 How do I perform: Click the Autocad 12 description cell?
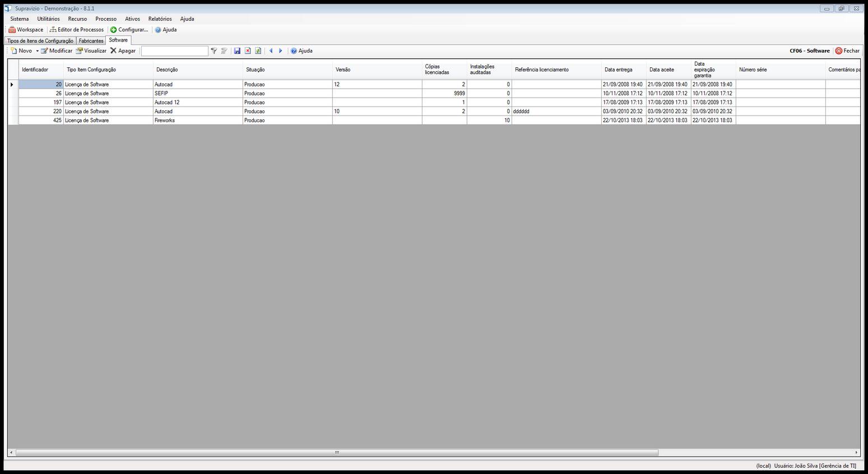click(x=198, y=102)
